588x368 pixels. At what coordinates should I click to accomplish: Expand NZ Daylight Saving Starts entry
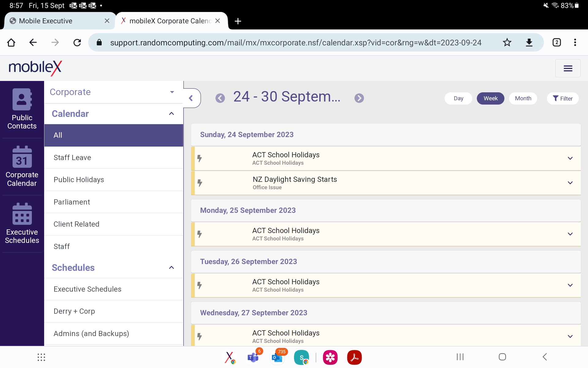570,183
